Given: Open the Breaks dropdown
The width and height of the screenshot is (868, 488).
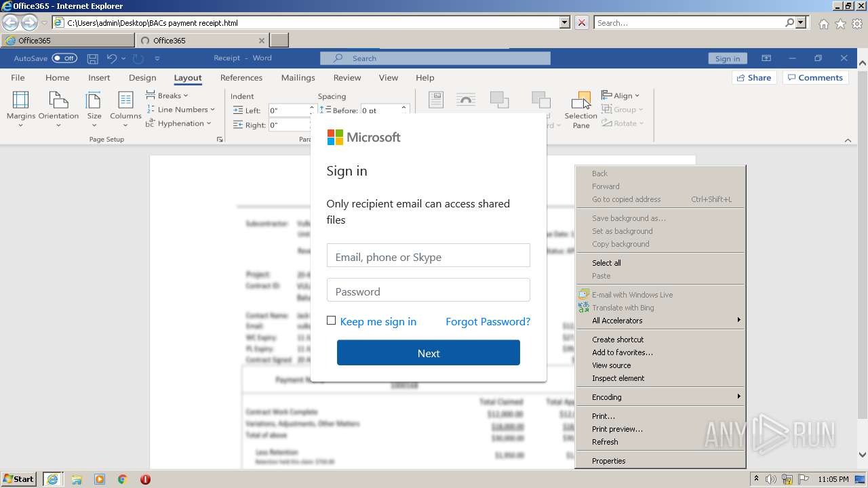Looking at the screenshot, I should (167, 96).
